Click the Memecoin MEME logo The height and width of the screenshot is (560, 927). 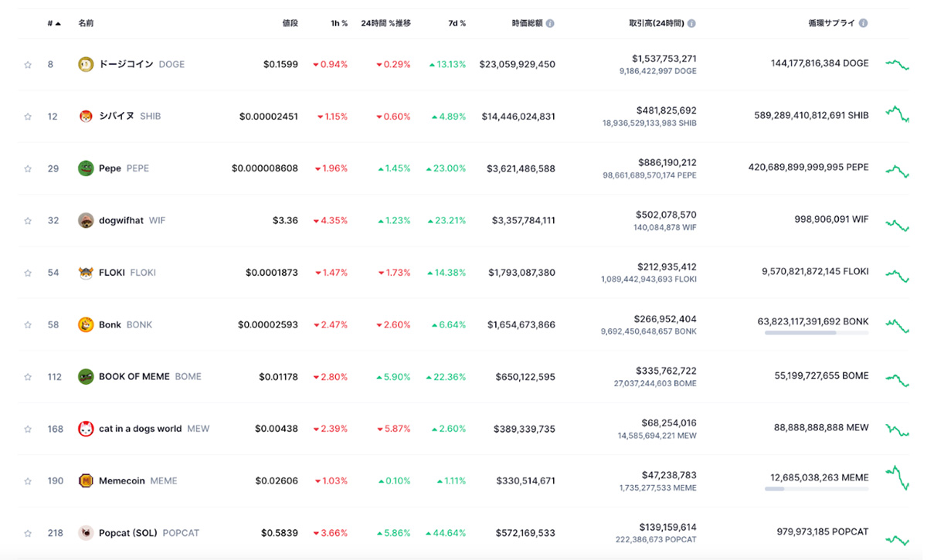point(86,480)
